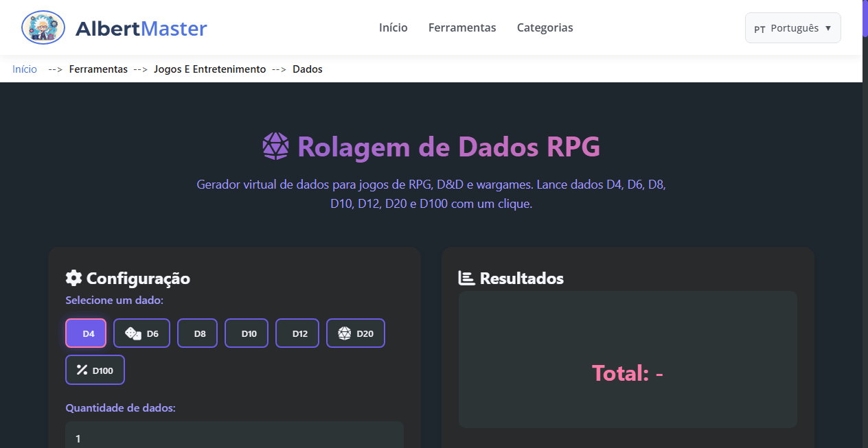
Task: Open the Português language dropdown
Action: [792, 27]
